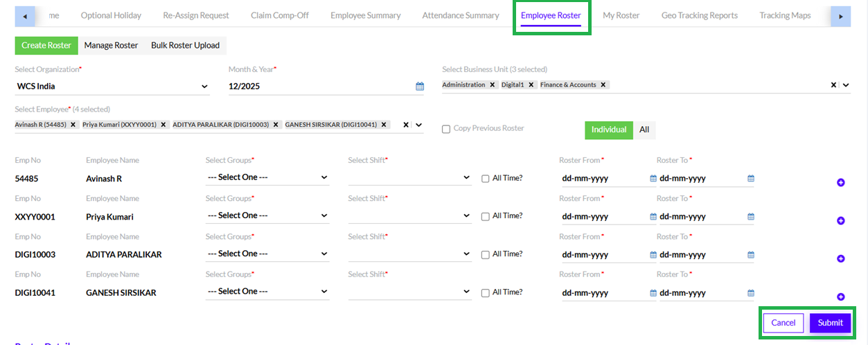Expand Select Groups for Priya Kumari
This screenshot has height=345, width=868.
(267, 215)
